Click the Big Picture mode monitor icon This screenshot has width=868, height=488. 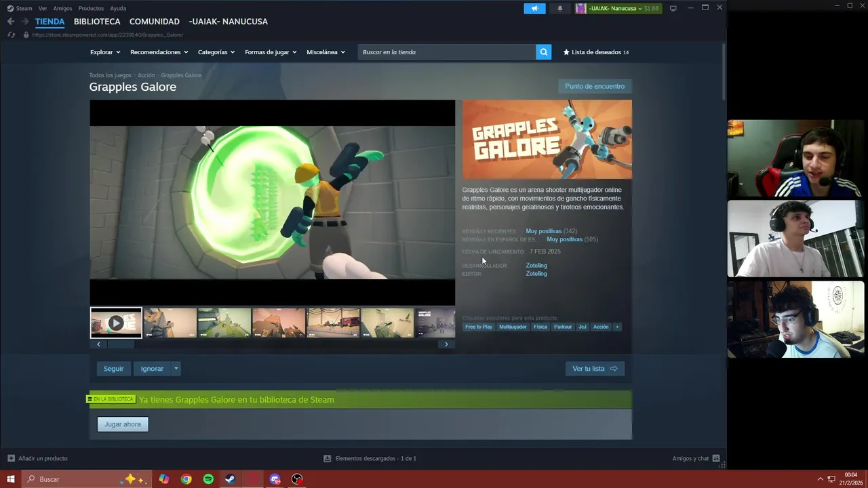673,8
